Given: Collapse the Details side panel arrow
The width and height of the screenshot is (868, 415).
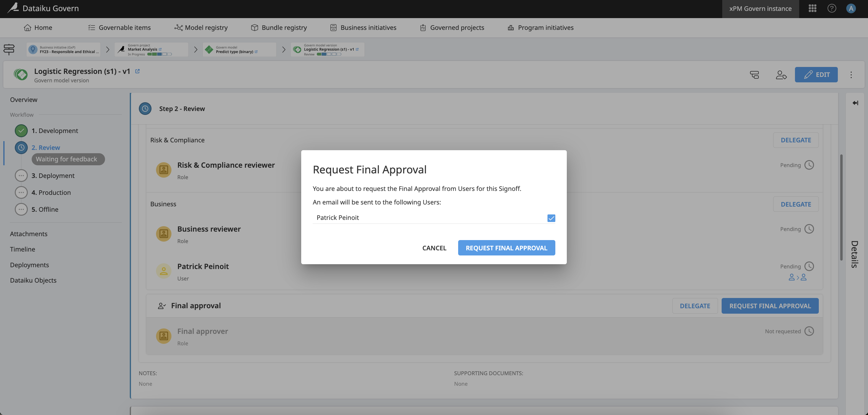Looking at the screenshot, I should (855, 103).
